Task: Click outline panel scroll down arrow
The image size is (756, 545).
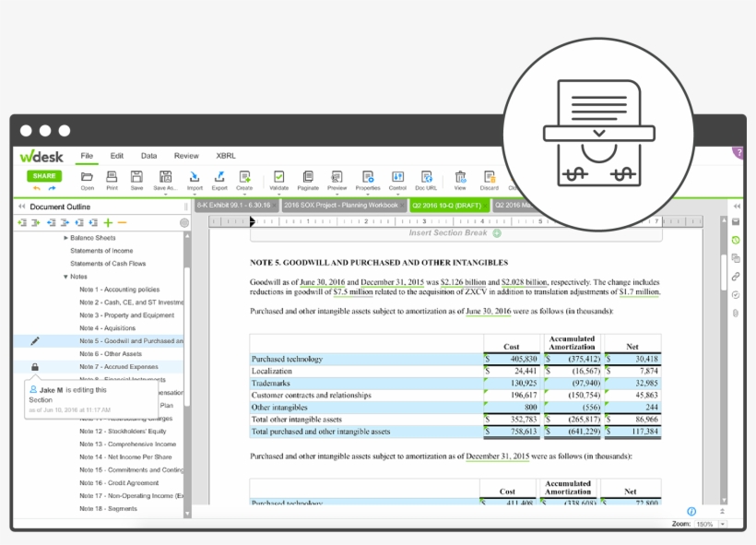Action: 187,515
